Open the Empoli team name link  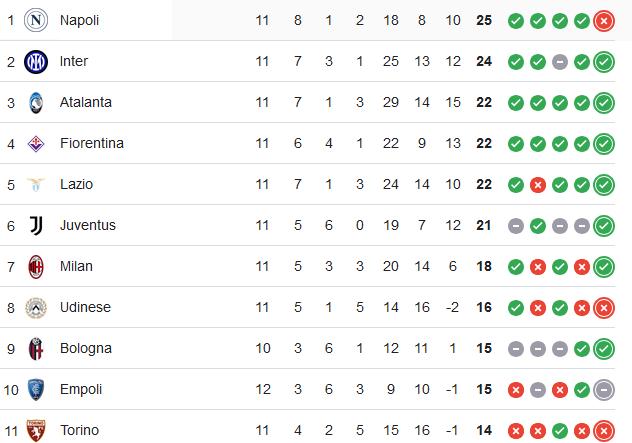coord(81,389)
